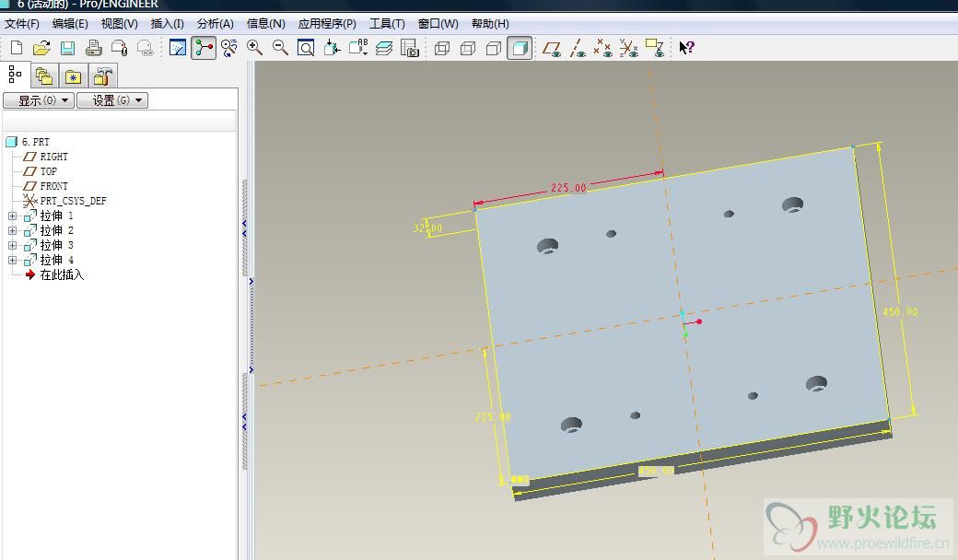Open the reorient view icon
Screen dimensions: 958x560
(332, 48)
